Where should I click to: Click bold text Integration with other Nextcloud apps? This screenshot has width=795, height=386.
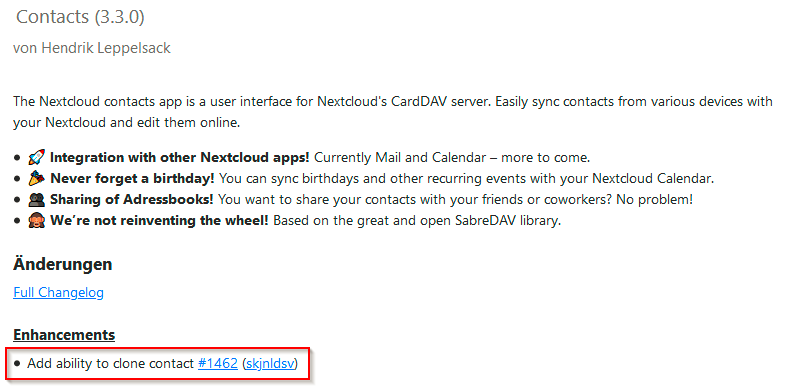[x=179, y=157]
